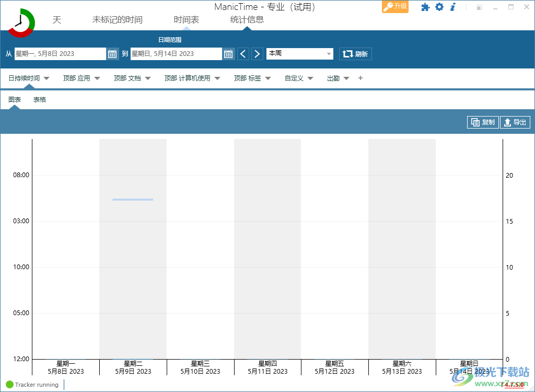Viewport: 535px width, 392px height.
Task: Click the 星期一 5月8日 2023 axis label
Action: point(65,367)
